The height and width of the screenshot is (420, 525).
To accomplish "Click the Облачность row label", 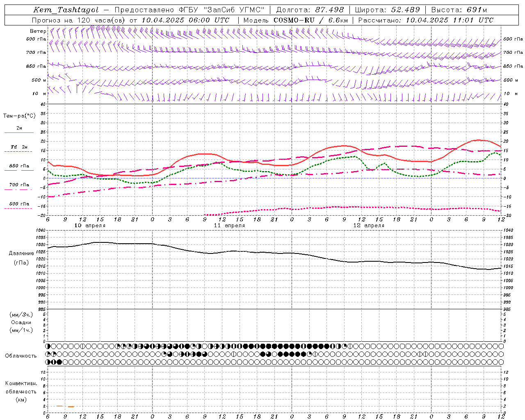I will click(21, 356).
